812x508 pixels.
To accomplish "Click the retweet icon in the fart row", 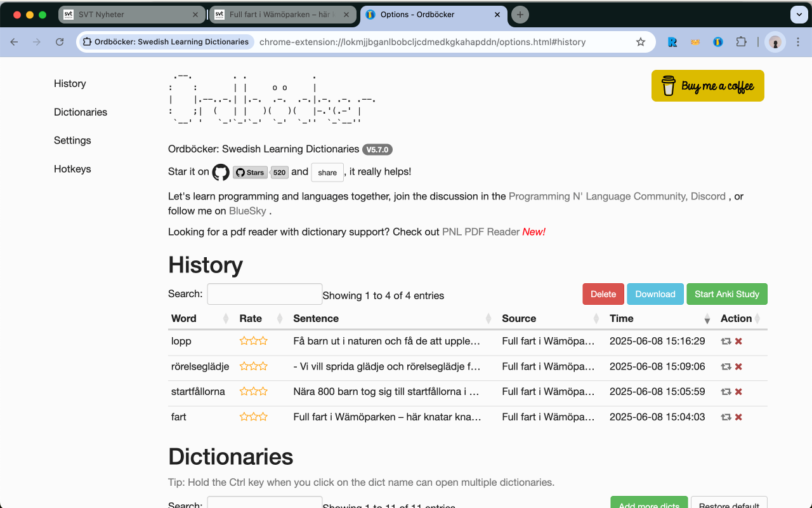I will (726, 417).
